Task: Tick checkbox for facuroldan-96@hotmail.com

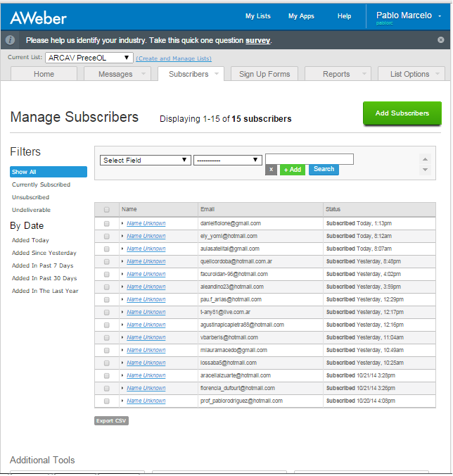Action: click(106, 275)
